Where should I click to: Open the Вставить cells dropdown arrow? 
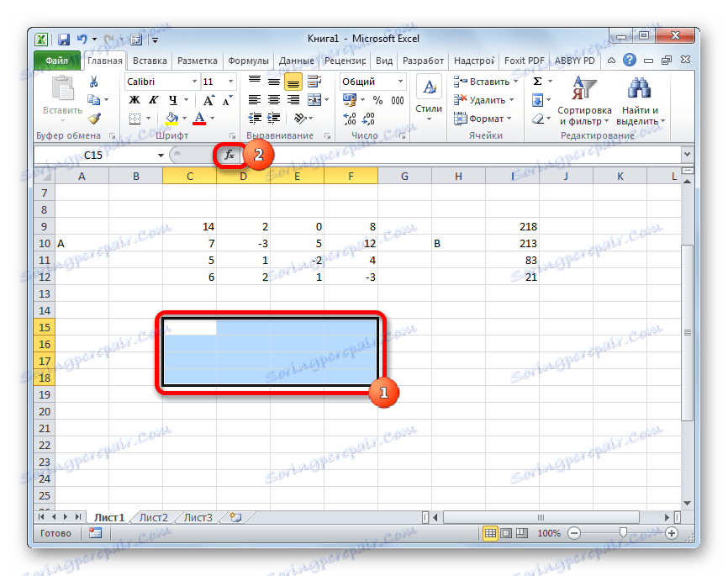pyautogui.click(x=515, y=82)
